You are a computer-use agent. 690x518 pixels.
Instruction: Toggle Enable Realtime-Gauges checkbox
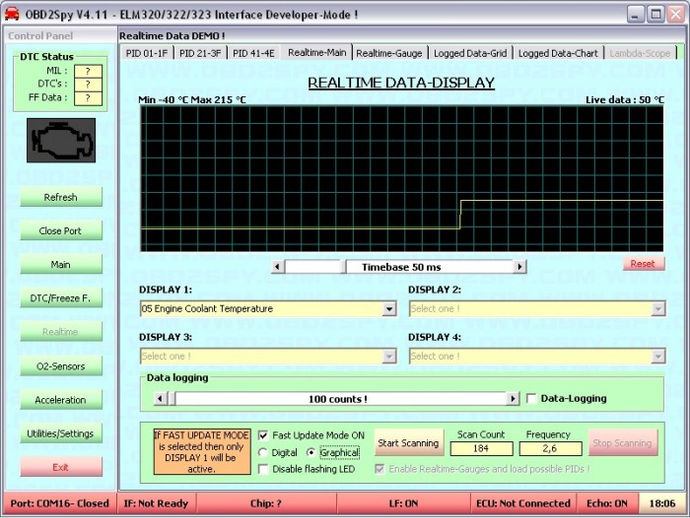click(x=379, y=469)
